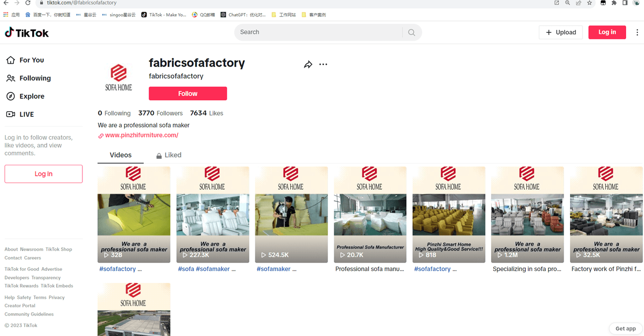644x336 pixels.
Task: Open the TikTok Shop footer link
Action: (x=59, y=249)
